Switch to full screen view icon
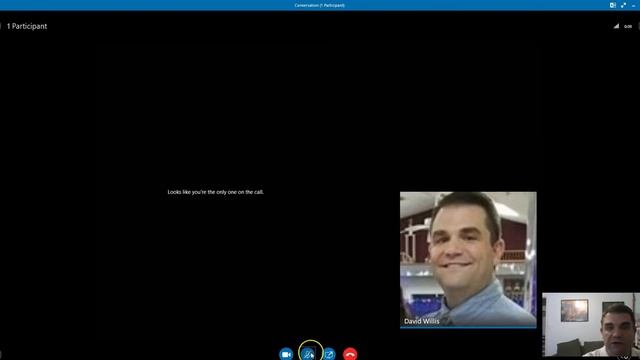 623,5
